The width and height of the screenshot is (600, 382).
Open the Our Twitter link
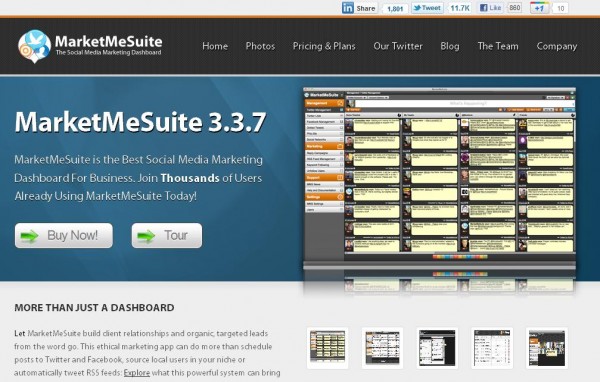[398, 46]
